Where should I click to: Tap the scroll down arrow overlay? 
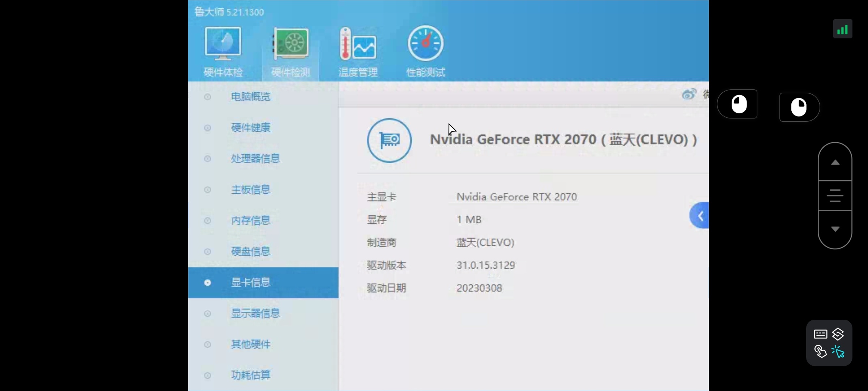tap(835, 229)
